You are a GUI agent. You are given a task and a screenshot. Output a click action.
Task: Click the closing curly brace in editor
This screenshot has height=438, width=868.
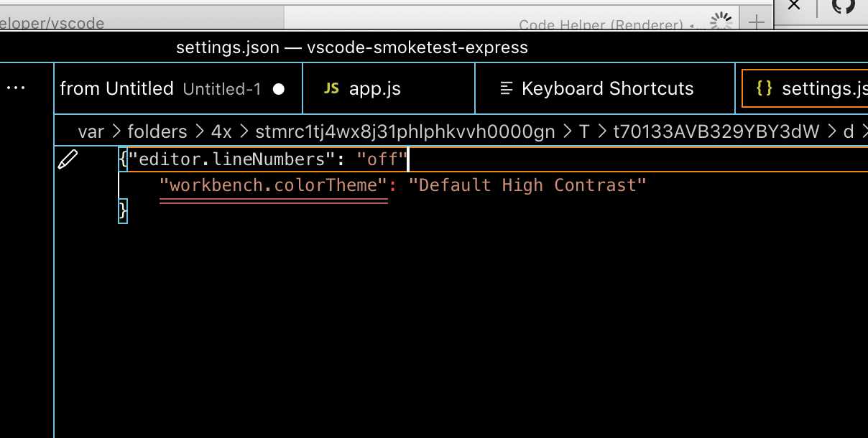(123, 211)
